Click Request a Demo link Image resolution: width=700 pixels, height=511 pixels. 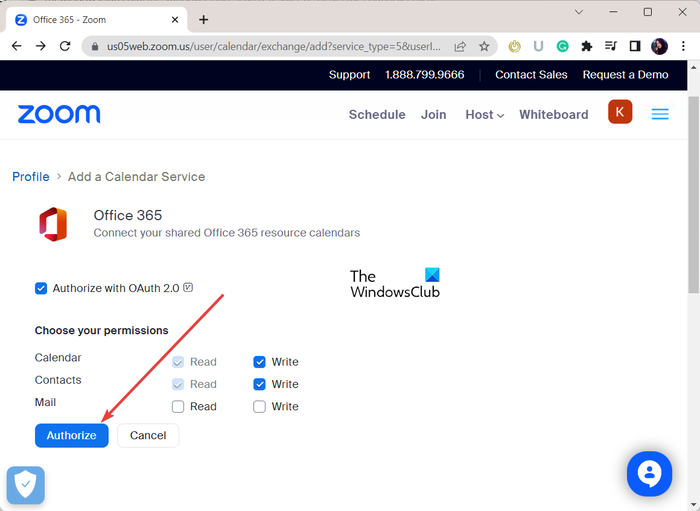click(625, 75)
